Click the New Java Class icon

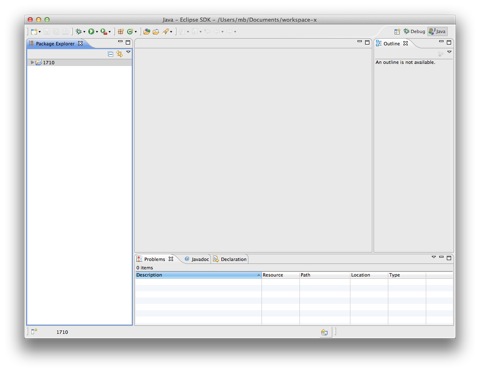pos(130,31)
